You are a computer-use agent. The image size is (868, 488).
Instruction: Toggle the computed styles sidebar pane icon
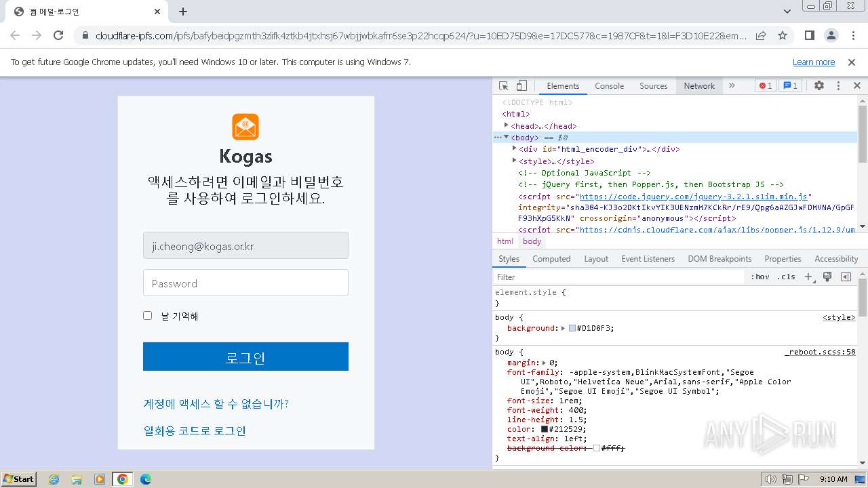pos(846,277)
